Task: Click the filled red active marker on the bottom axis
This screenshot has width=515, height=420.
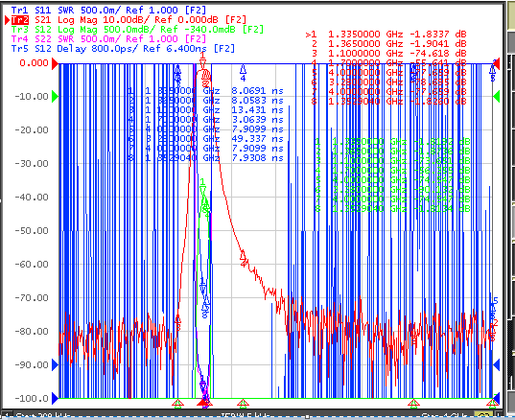Action: coord(202,403)
